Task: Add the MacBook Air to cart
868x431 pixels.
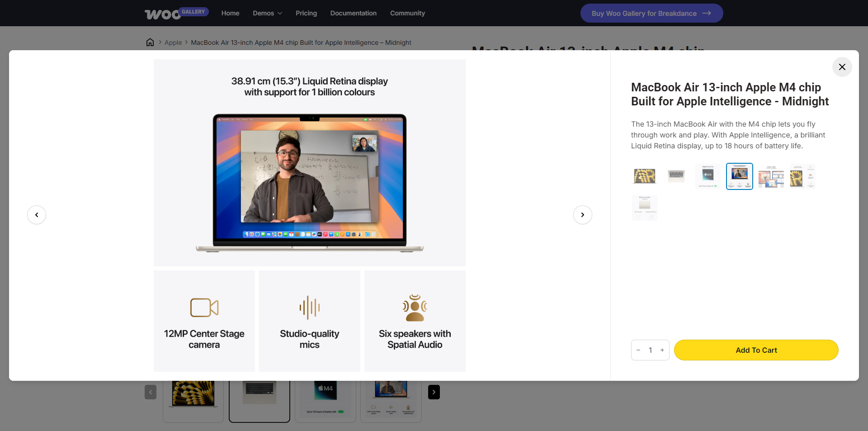Action: pos(756,350)
